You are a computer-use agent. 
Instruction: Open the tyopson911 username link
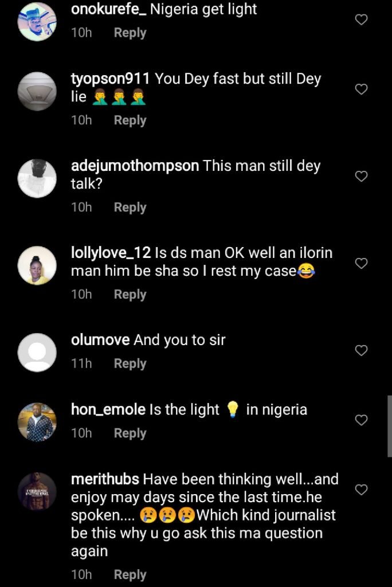110,79
